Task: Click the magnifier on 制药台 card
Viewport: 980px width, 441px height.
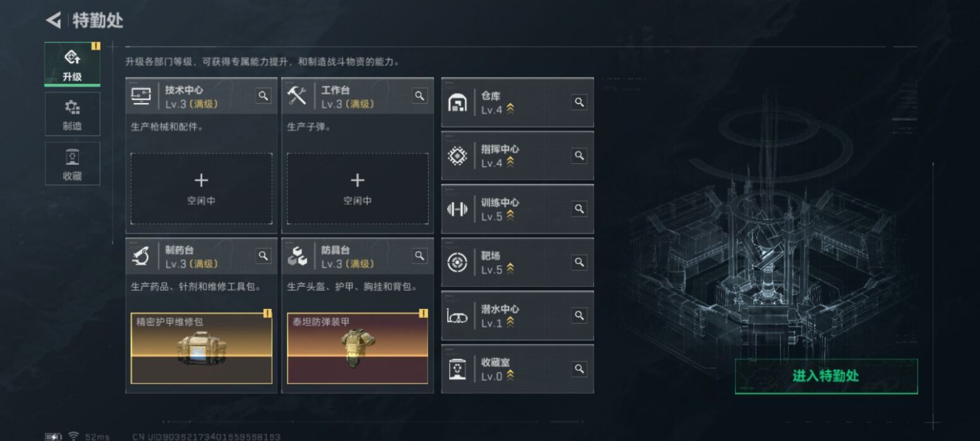Action: tap(263, 256)
